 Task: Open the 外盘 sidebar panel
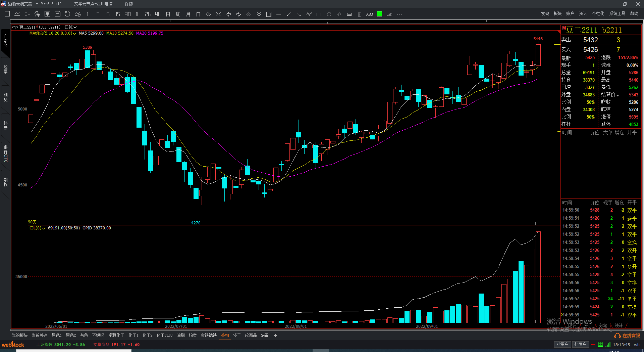pos(5,126)
